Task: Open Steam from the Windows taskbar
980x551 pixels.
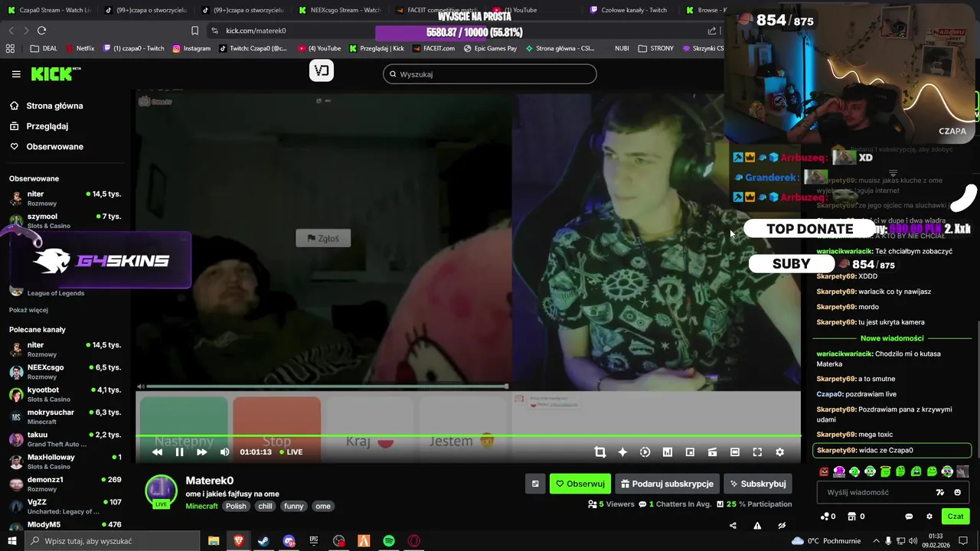Action: click(263, 541)
